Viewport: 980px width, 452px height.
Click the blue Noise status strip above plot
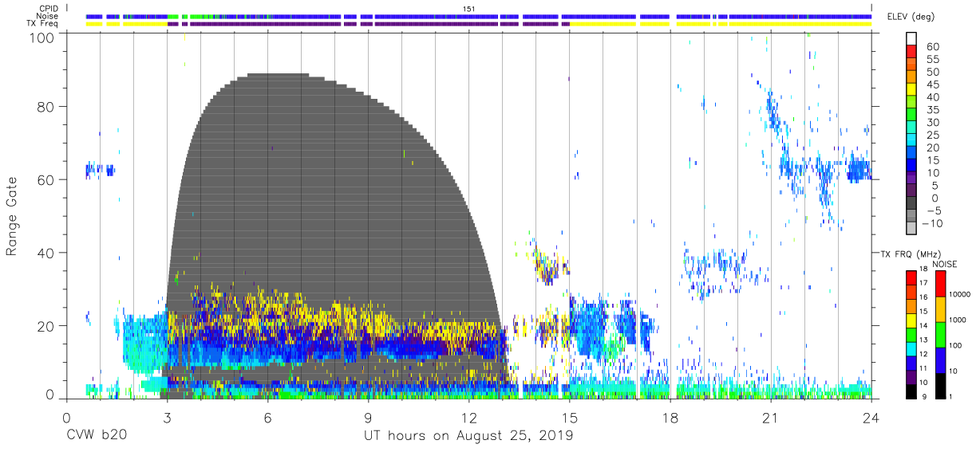(x=478, y=16)
